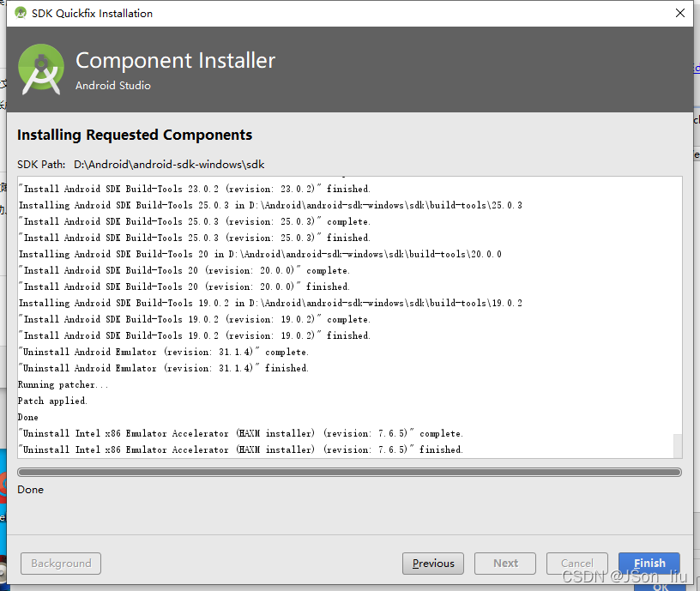This screenshot has width=700, height=591.
Task: Click log line 'Build-Tools 23.0.2 finished'
Action: click(x=195, y=189)
